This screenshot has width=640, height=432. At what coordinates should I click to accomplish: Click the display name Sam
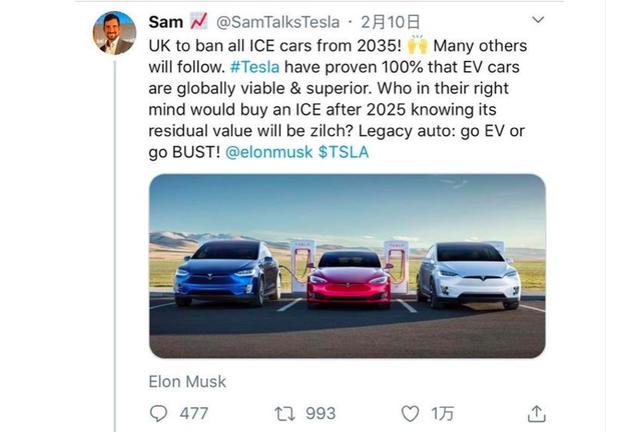click(166, 21)
